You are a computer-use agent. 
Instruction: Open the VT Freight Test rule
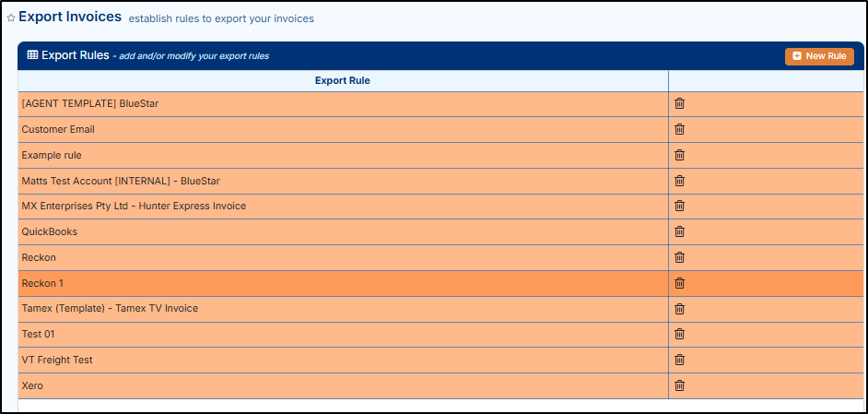point(57,360)
